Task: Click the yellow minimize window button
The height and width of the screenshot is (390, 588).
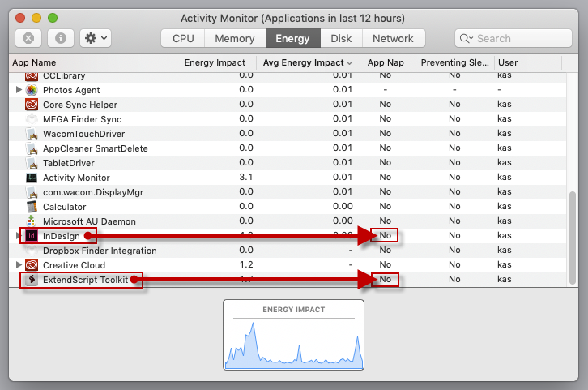Action: point(36,18)
